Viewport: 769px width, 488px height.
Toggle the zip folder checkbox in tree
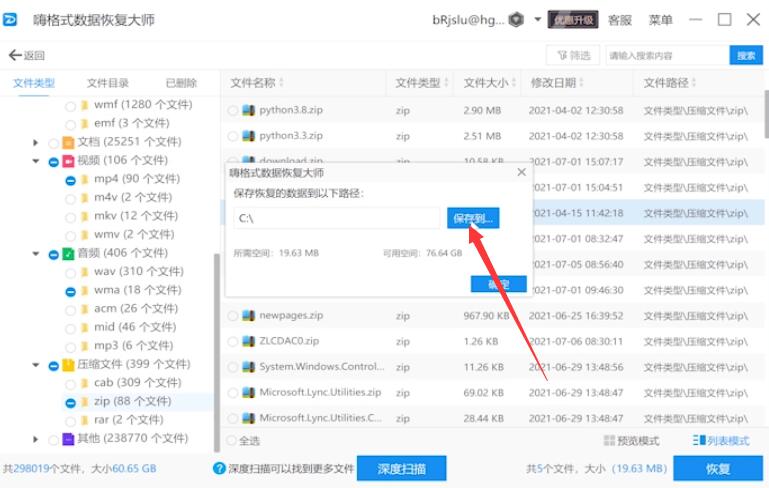click(70, 403)
